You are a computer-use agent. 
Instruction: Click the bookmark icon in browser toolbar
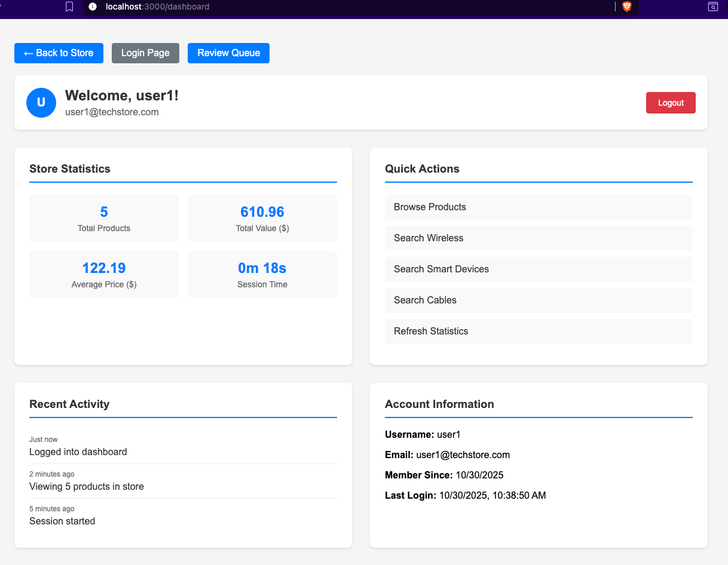click(69, 7)
